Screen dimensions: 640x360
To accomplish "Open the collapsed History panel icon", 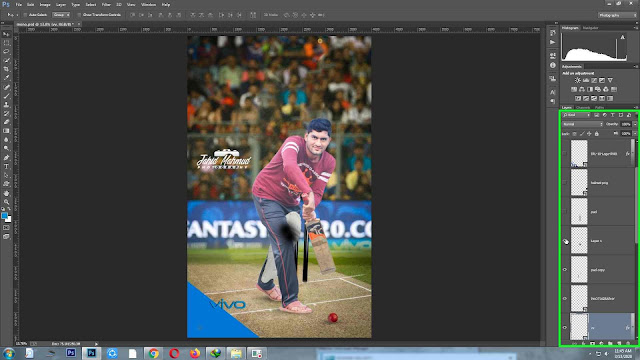I will [553, 33].
